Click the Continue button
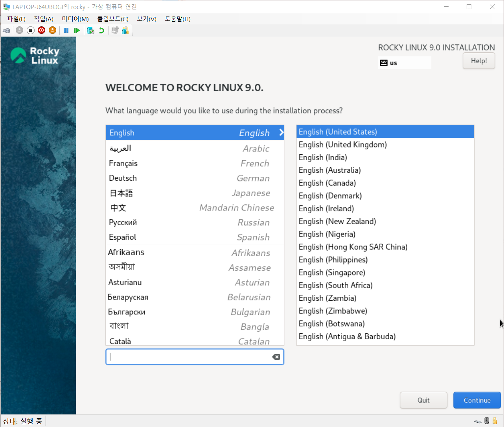Screen dimensions: 504x427 pyautogui.click(x=477, y=400)
